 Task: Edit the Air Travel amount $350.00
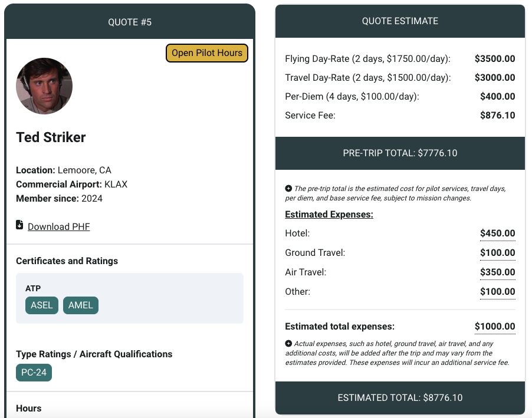(x=497, y=272)
